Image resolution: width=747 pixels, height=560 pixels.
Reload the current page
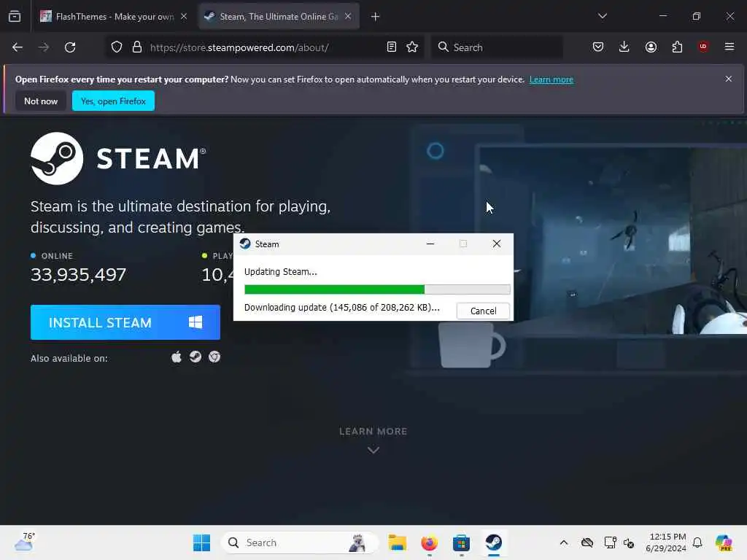tap(70, 47)
